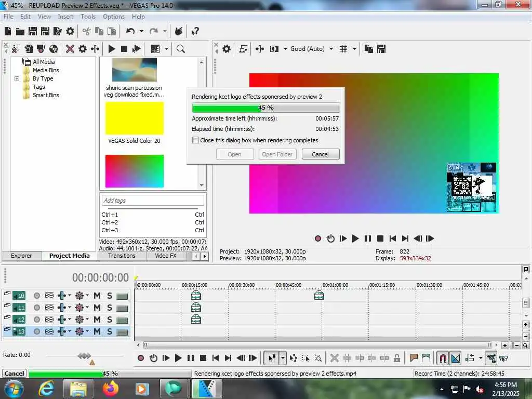Click Record button under preview window
Viewport: 532px width, 399px height.
[x=318, y=238]
